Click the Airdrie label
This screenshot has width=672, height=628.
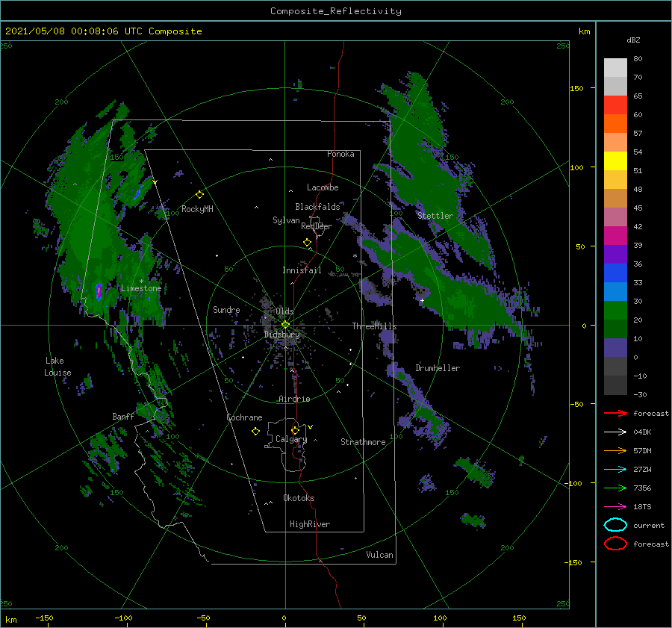point(294,399)
